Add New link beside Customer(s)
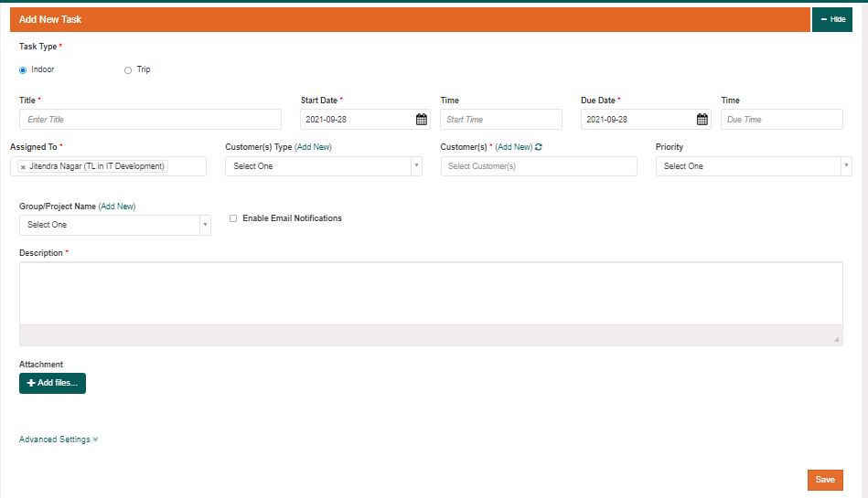The image size is (868, 498). point(514,147)
